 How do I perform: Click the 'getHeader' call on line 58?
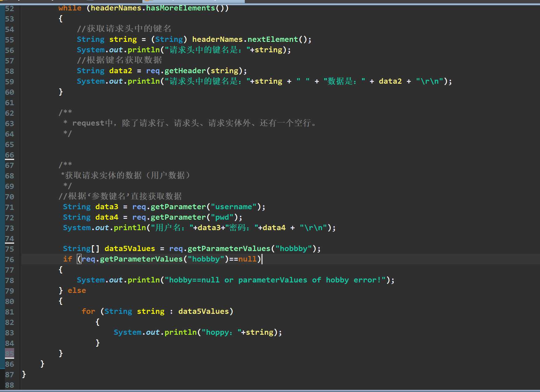185,71
